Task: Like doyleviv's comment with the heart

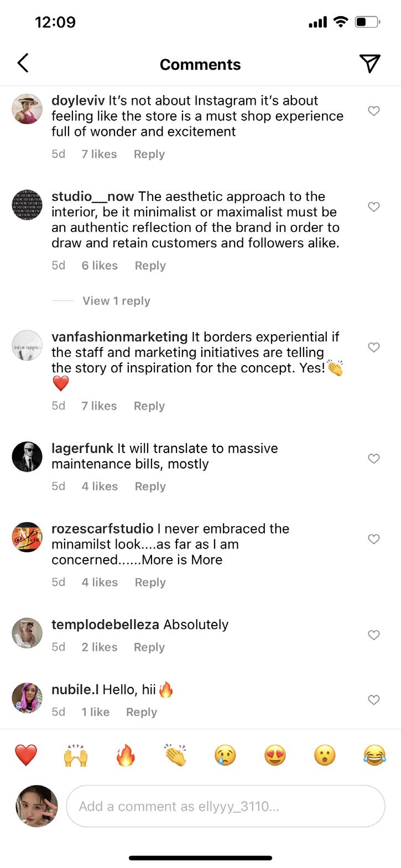Action: [374, 111]
